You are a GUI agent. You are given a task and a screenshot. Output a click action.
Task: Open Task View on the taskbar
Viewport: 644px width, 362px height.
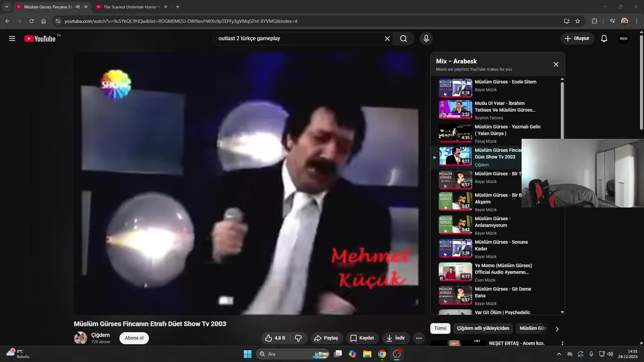pyautogui.click(x=338, y=354)
